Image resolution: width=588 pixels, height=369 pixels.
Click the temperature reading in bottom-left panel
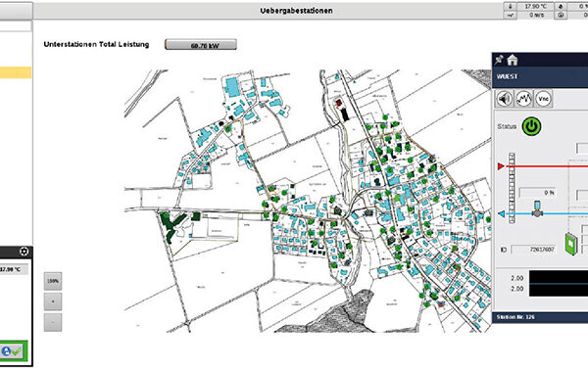tap(15, 269)
